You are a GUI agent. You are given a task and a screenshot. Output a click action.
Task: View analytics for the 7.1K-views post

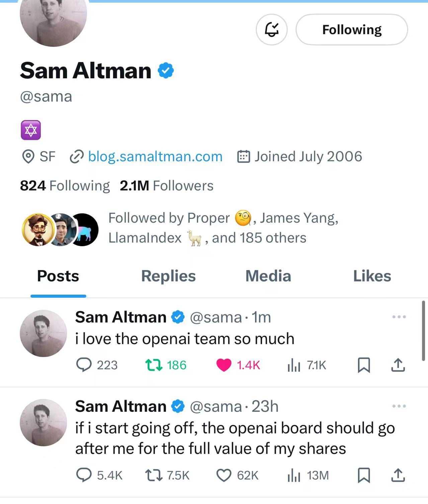(x=294, y=365)
